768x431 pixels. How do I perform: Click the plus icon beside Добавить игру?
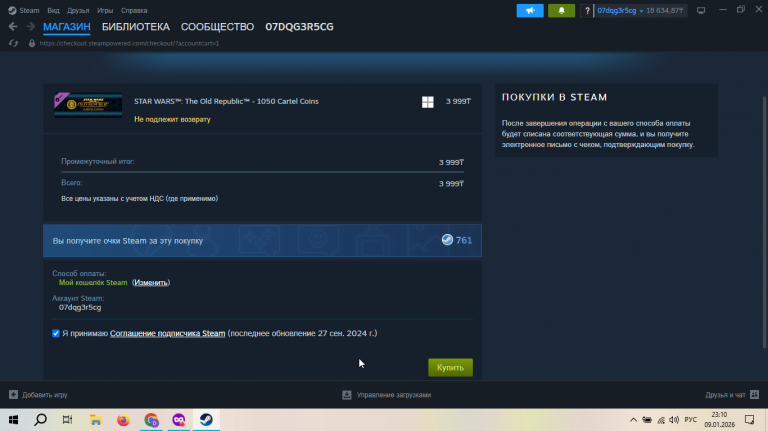13,395
